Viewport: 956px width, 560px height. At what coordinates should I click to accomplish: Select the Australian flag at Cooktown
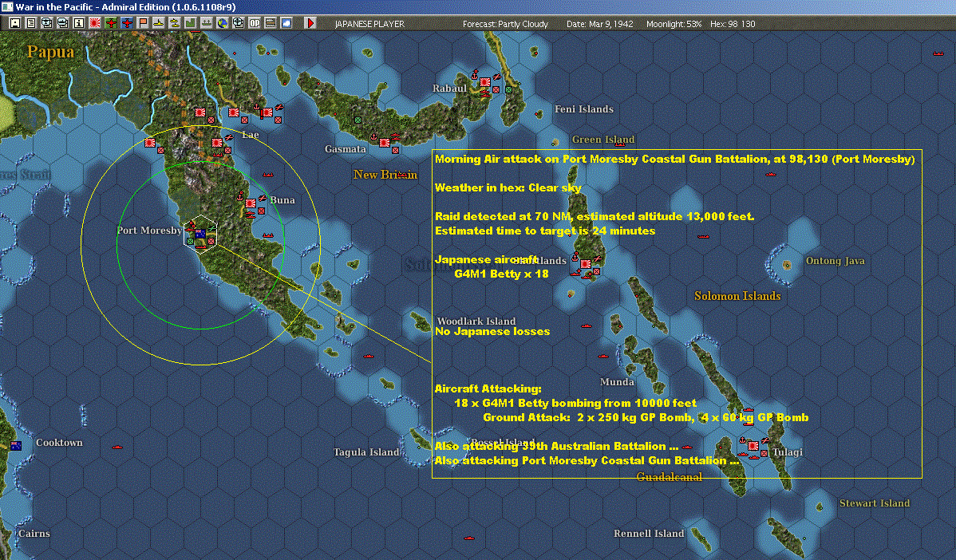pyautogui.click(x=16, y=445)
